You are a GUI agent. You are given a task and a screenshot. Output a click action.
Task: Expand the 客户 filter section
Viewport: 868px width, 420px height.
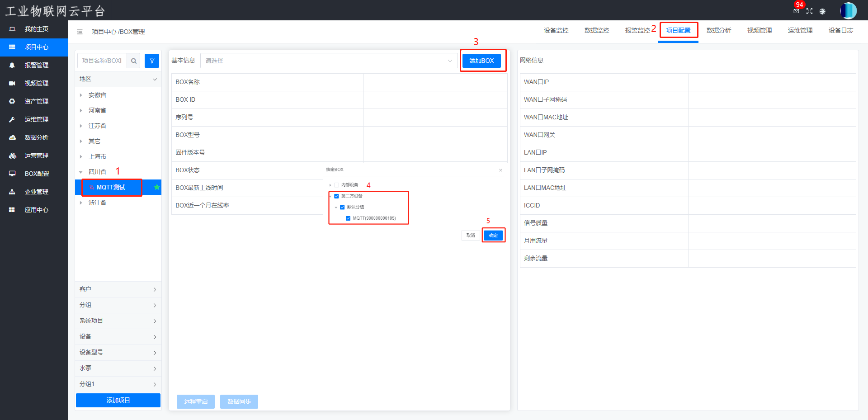pos(118,289)
